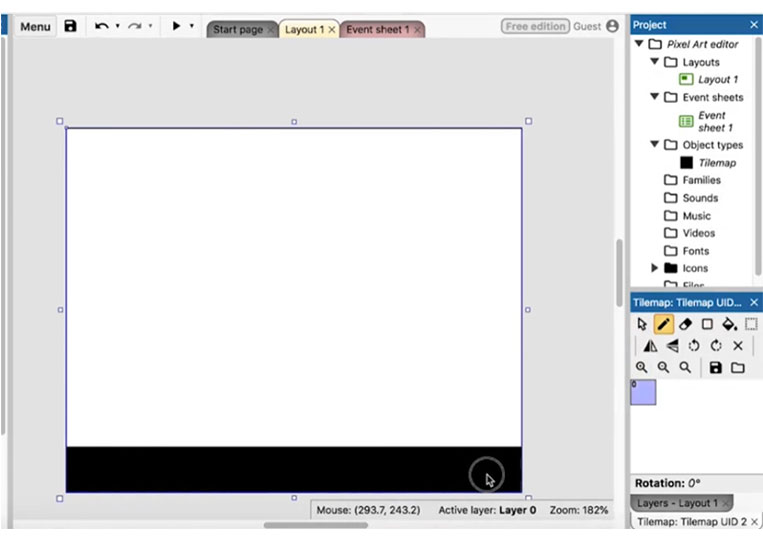Image resolution: width=763 pixels, height=541 pixels.
Task: Switch to the Event sheet 1 tab
Action: click(378, 30)
